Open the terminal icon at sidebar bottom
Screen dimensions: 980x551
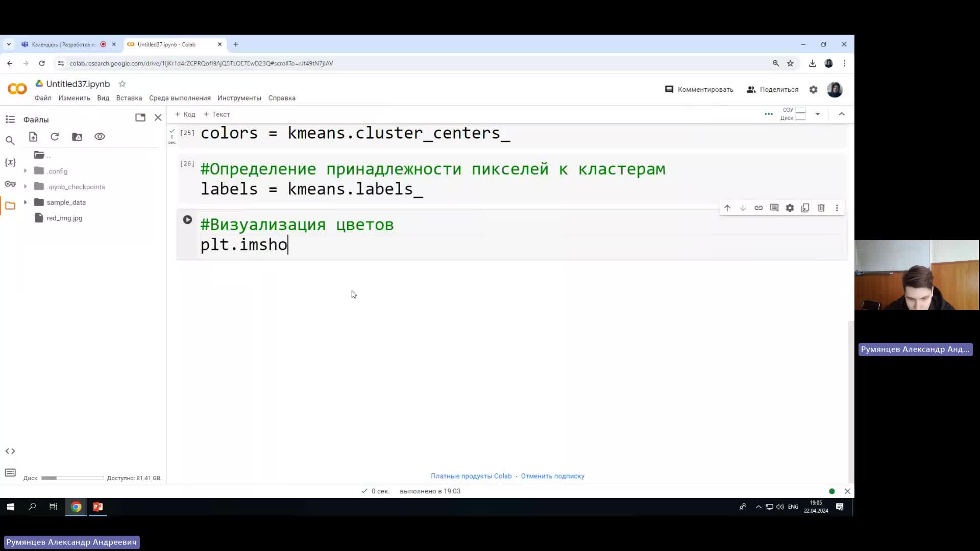(10, 472)
